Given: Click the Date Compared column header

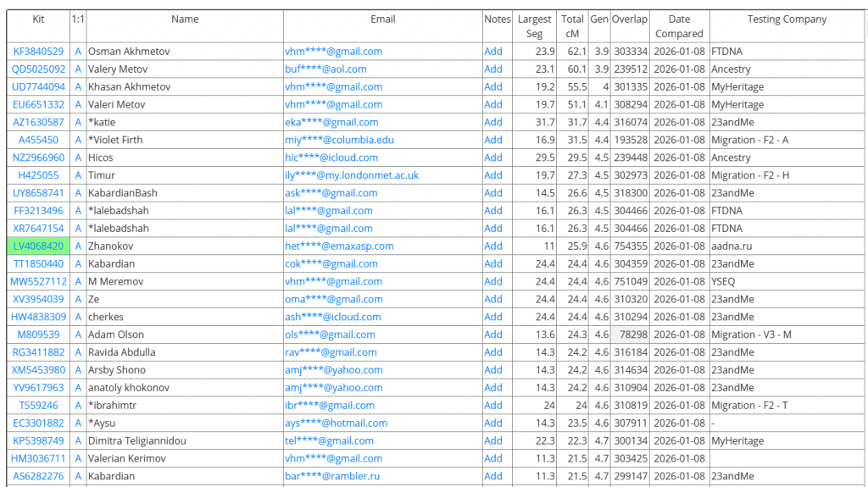Looking at the screenshot, I should [679, 26].
